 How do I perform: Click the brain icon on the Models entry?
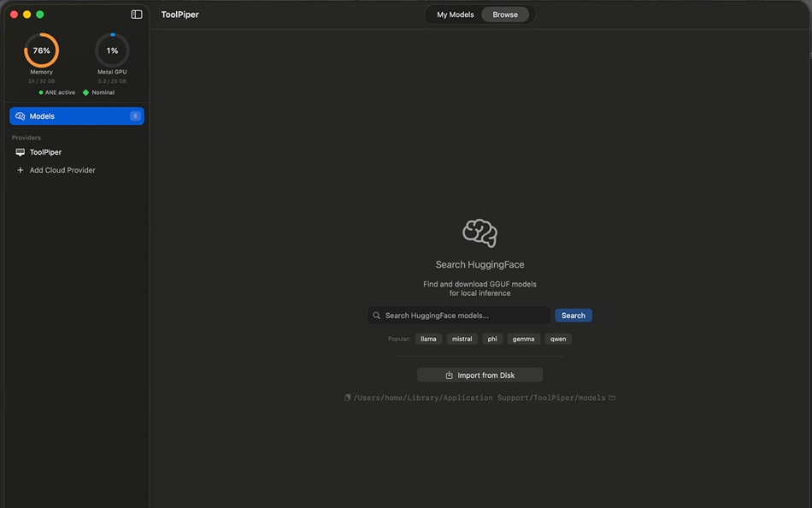[x=19, y=115]
